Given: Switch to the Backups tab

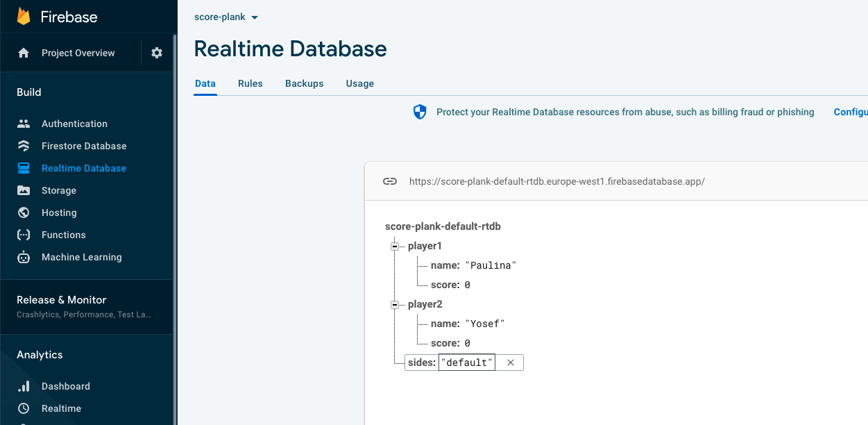Looking at the screenshot, I should [304, 83].
